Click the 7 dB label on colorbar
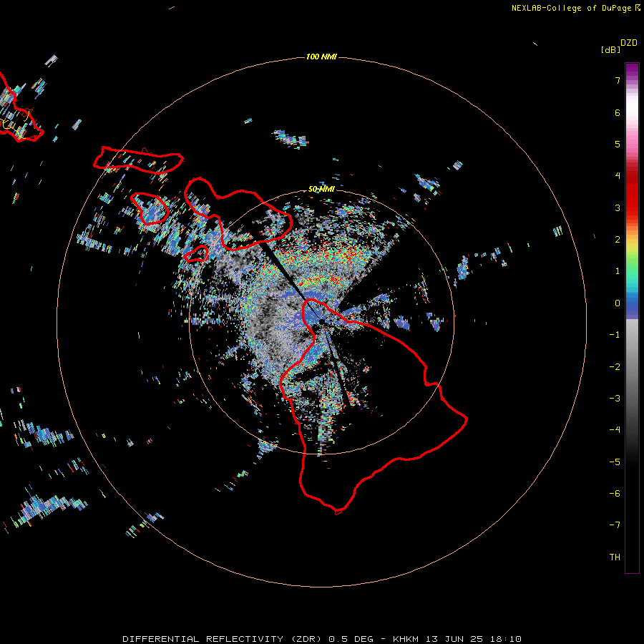644x644 pixels. 618,80
